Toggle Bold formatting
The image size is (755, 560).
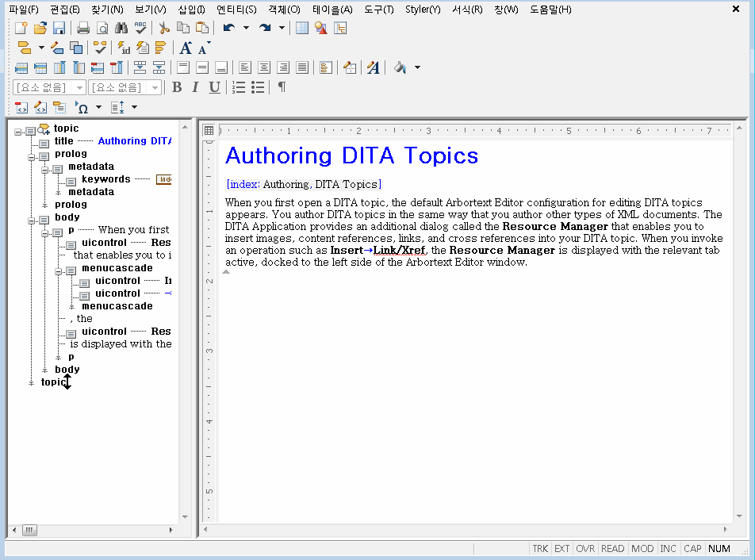pyautogui.click(x=177, y=87)
